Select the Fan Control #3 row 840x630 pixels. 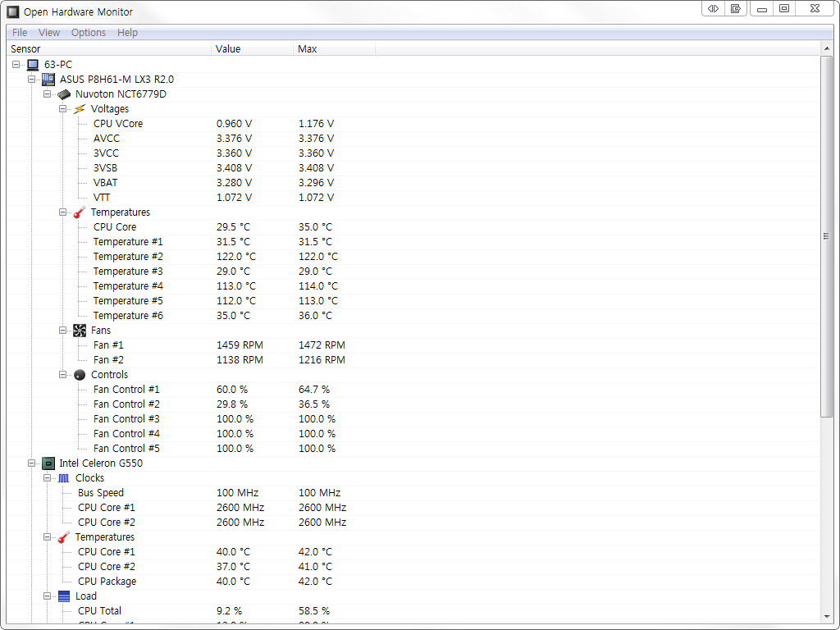pyautogui.click(x=413, y=419)
